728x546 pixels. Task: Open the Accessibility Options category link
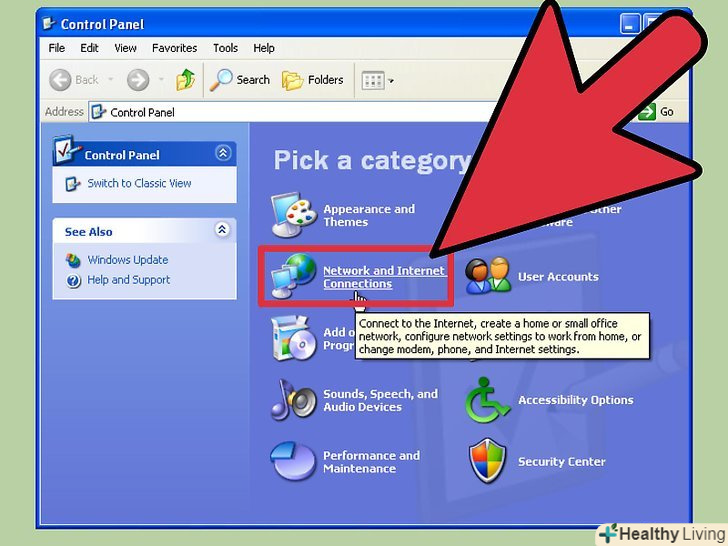[576, 400]
